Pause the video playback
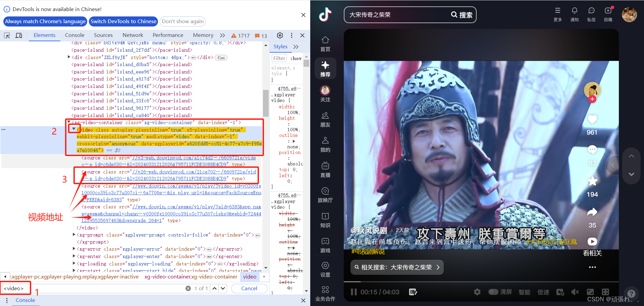The width and height of the screenshot is (644, 306). pyautogui.click(x=354, y=292)
